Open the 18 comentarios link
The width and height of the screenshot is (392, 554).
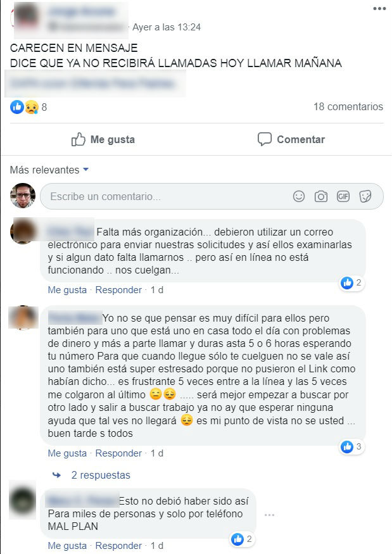click(x=348, y=107)
